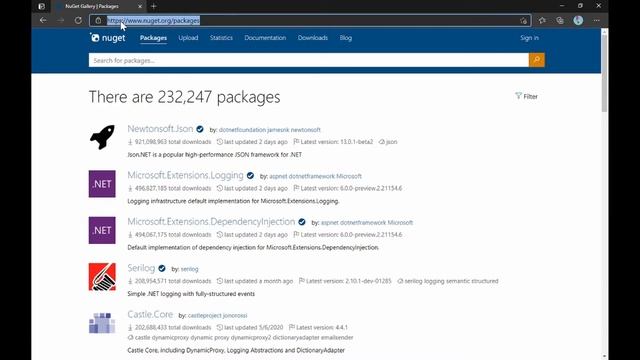640x360 pixels.
Task: Click the emailsender tag on Castle.Core
Action: (x=337, y=338)
